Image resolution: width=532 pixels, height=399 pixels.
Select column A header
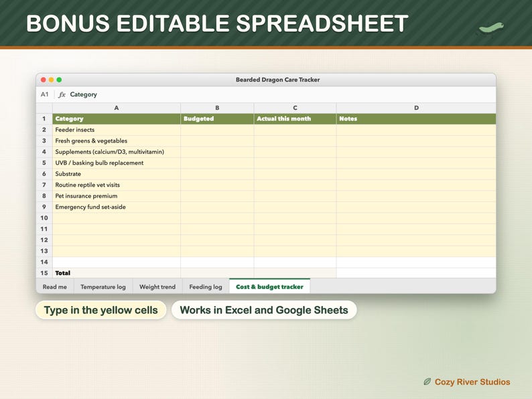pyautogui.click(x=117, y=108)
